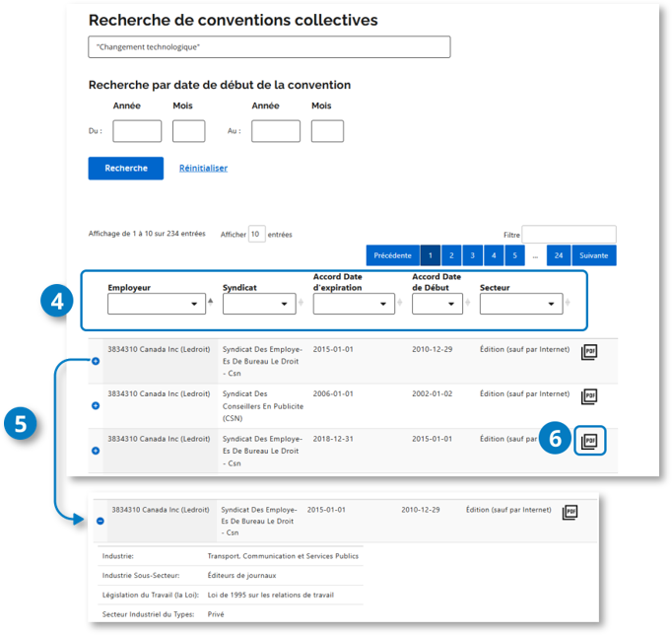Image resolution: width=672 pixels, height=635 pixels.
Task: Click the 2018-12-31 expiration date cell
Action: coord(333,439)
